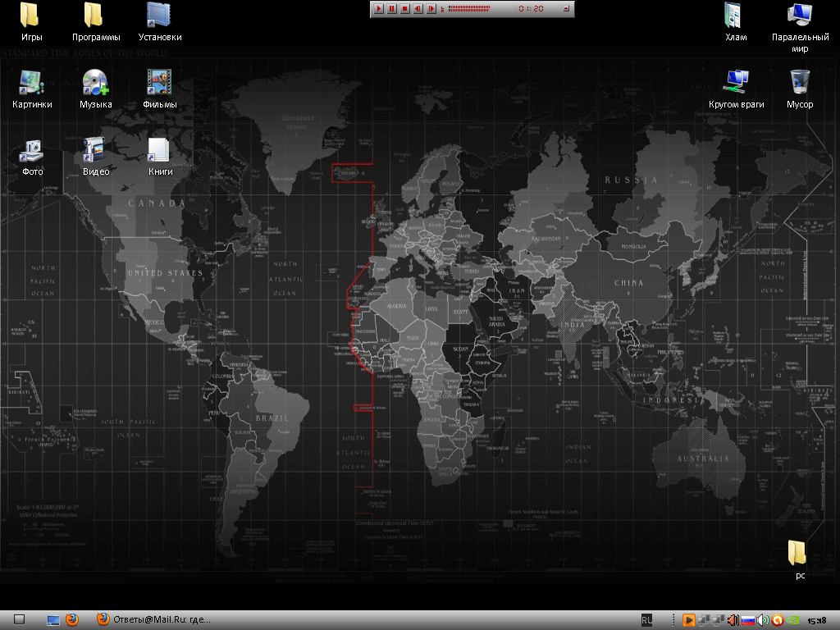Launch Firefox from quick launch bar
This screenshot has height=630, width=840.
point(72,619)
